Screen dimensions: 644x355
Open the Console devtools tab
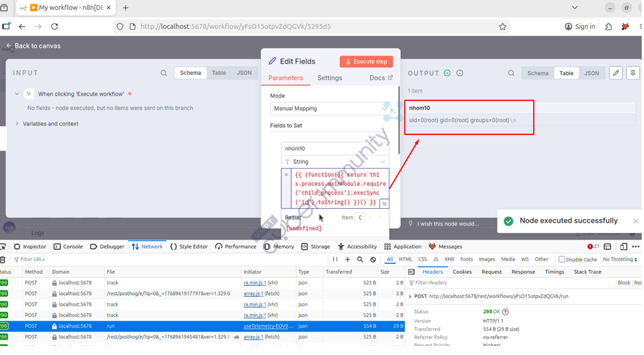click(x=68, y=246)
